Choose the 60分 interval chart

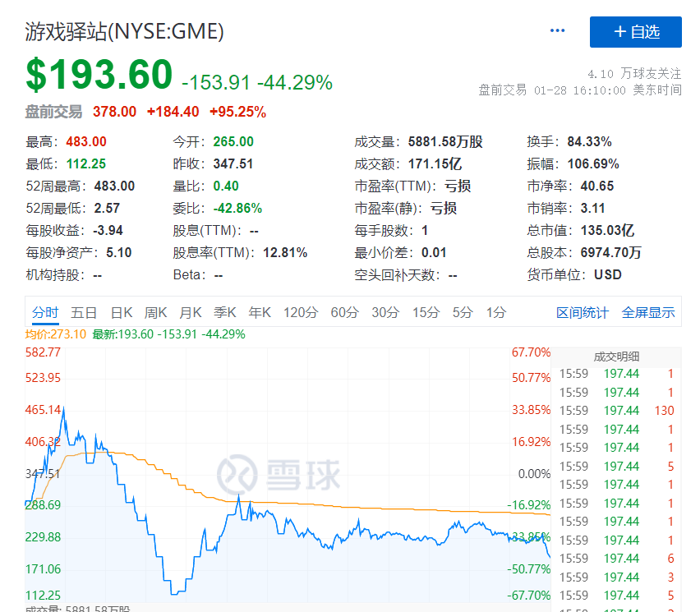[345, 313]
